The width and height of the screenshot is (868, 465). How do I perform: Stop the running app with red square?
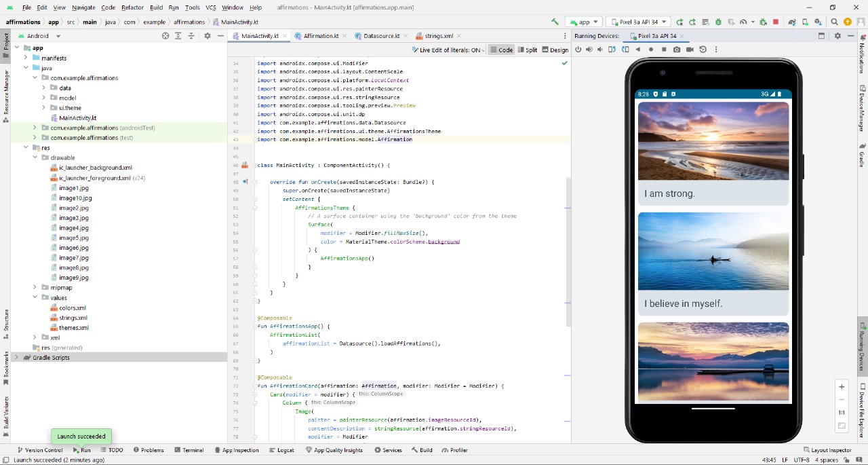pyautogui.click(x=776, y=22)
